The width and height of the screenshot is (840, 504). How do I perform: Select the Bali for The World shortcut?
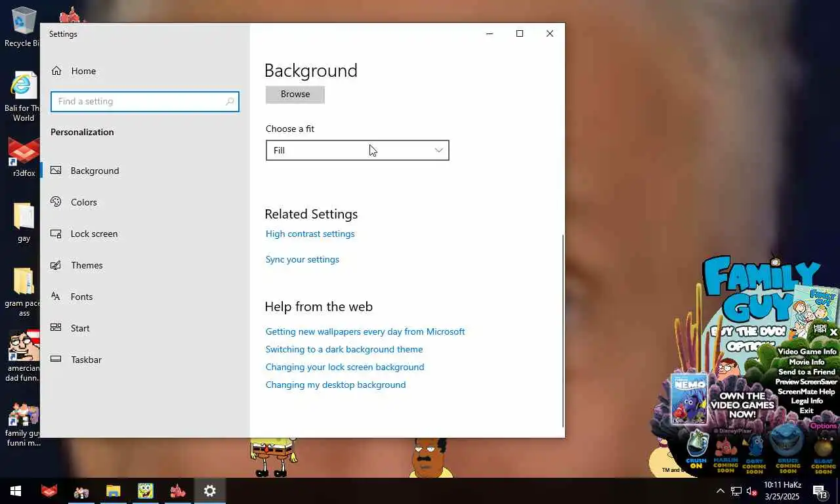click(x=23, y=97)
